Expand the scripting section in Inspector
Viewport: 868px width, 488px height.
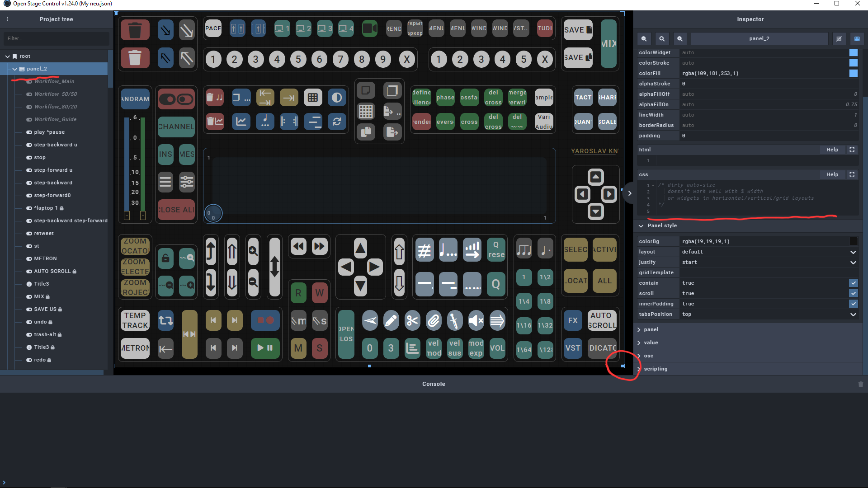tap(656, 369)
